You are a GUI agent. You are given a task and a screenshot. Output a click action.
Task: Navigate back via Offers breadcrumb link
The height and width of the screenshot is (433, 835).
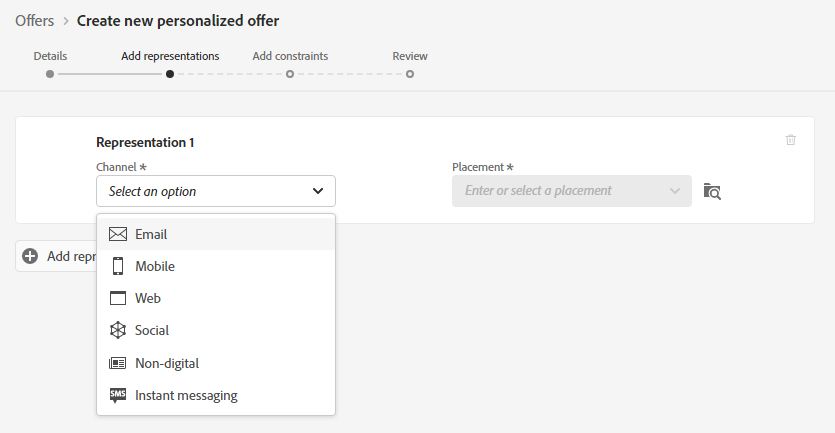tap(35, 21)
